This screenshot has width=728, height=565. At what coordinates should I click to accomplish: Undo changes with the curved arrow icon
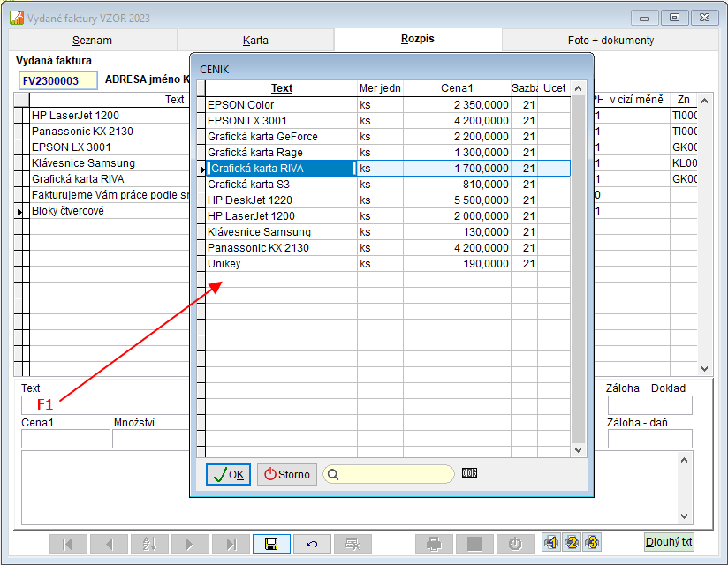pos(312,544)
